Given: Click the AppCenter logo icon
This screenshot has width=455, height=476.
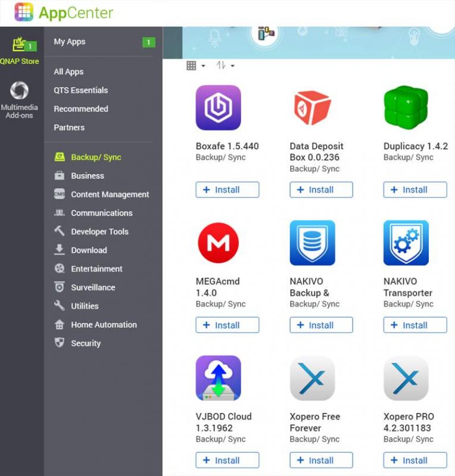Looking at the screenshot, I should (24, 12).
